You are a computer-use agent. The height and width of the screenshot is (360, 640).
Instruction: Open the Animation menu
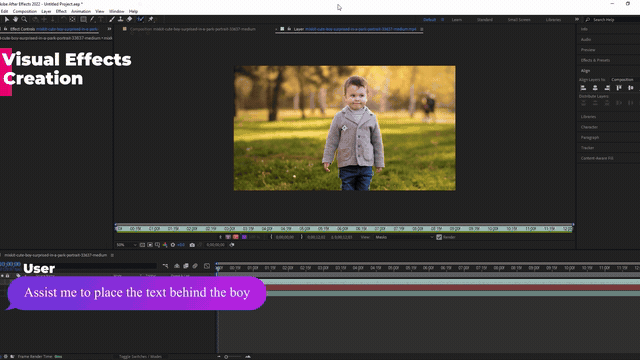[81, 11]
